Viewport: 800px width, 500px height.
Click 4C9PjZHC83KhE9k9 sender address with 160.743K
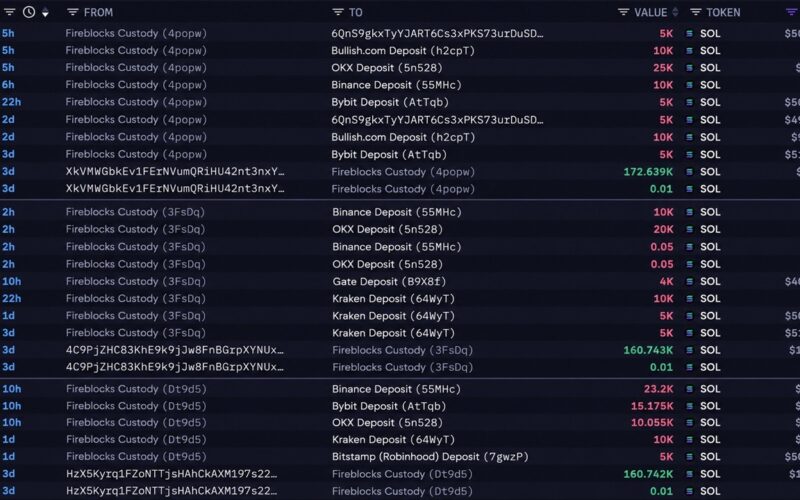click(x=174, y=350)
